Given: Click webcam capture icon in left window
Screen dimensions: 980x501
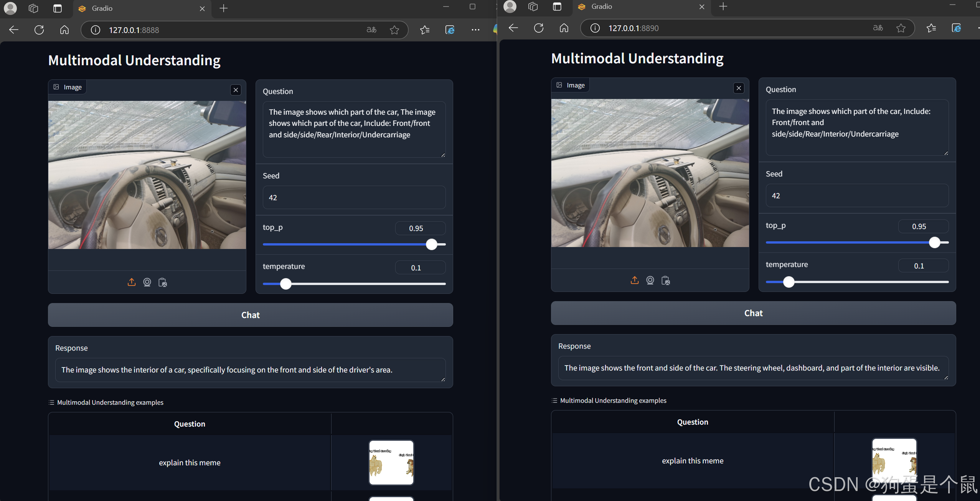Looking at the screenshot, I should coord(147,282).
